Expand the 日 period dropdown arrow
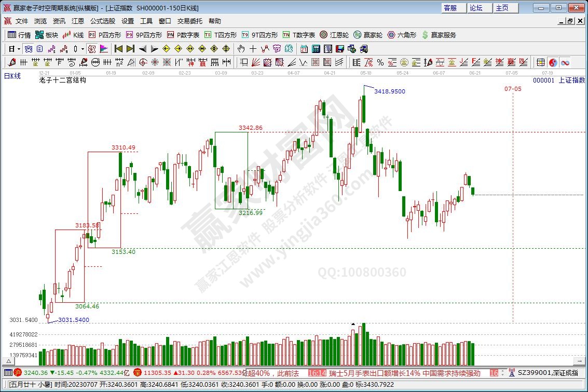 (x=19, y=49)
